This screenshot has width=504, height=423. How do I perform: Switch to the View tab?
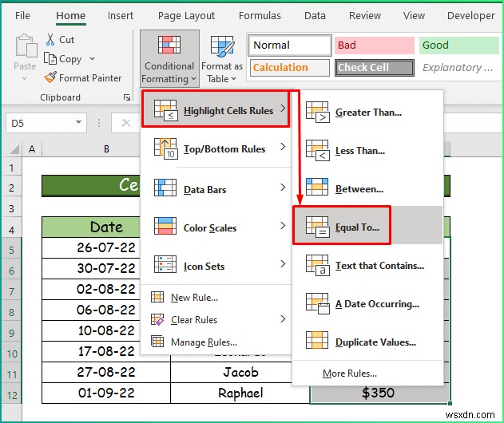[x=414, y=15]
